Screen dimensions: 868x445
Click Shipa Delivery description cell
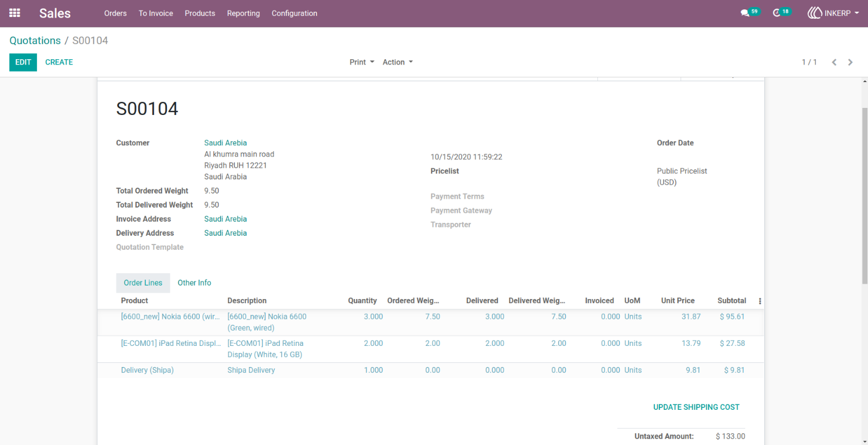pos(251,371)
